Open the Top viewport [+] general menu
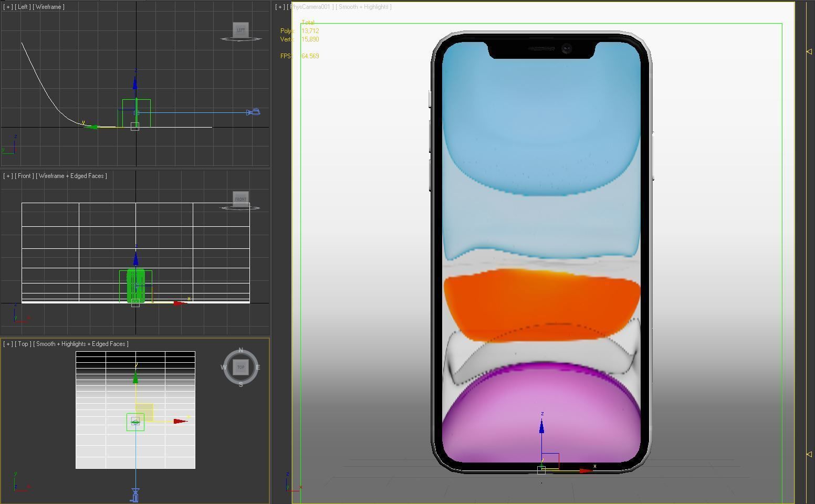Viewport: 815px width, 504px height. (8, 344)
